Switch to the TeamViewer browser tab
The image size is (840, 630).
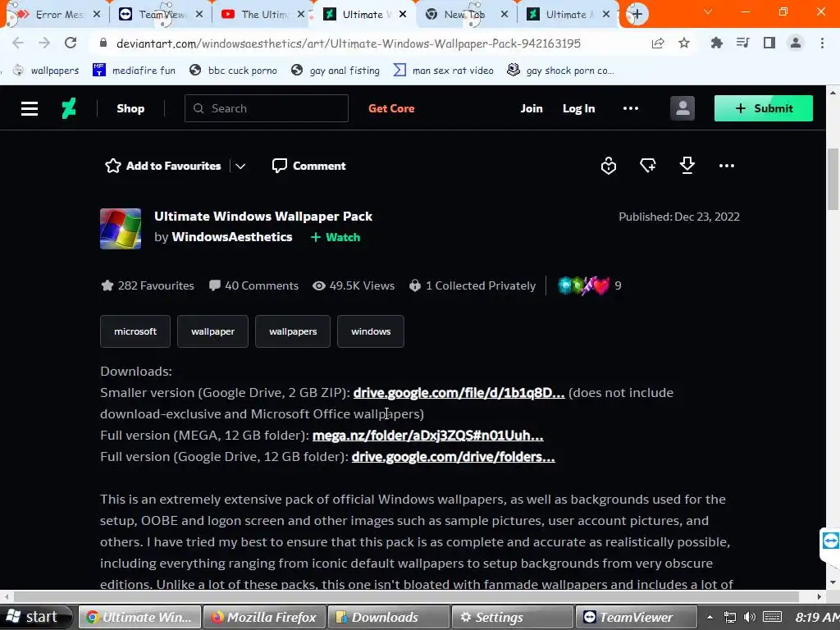click(x=162, y=15)
